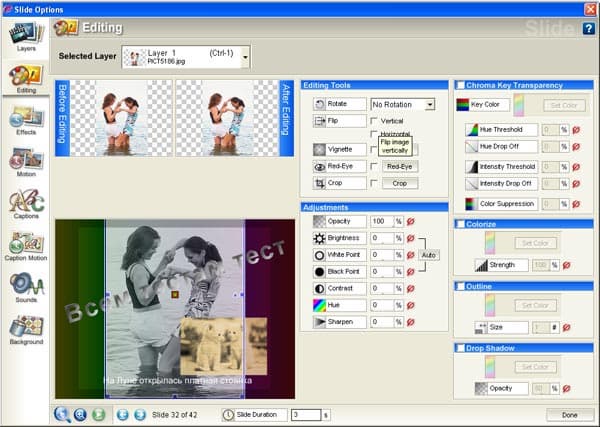Enable the Outline checkbox
This screenshot has width=600, height=427.
pos(461,286)
